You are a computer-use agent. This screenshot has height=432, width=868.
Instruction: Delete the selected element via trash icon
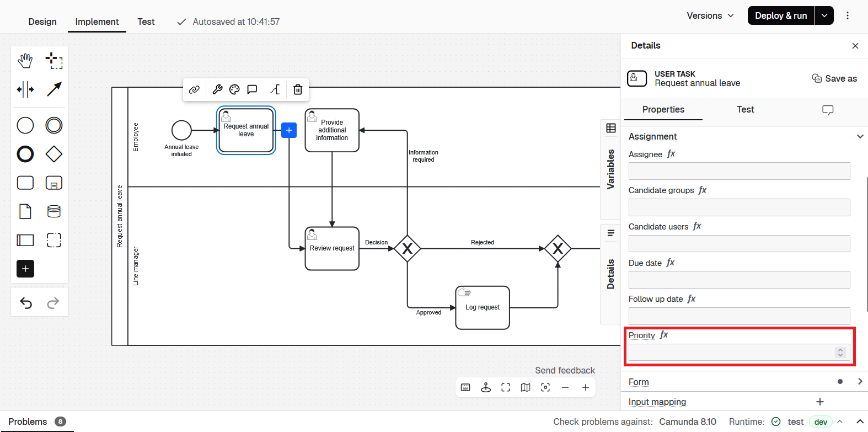pos(298,89)
